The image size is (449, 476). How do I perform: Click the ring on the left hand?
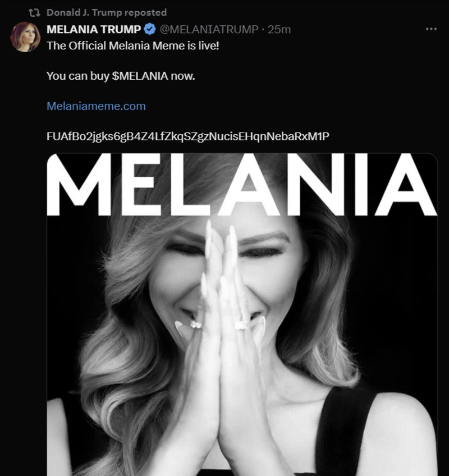(x=196, y=324)
